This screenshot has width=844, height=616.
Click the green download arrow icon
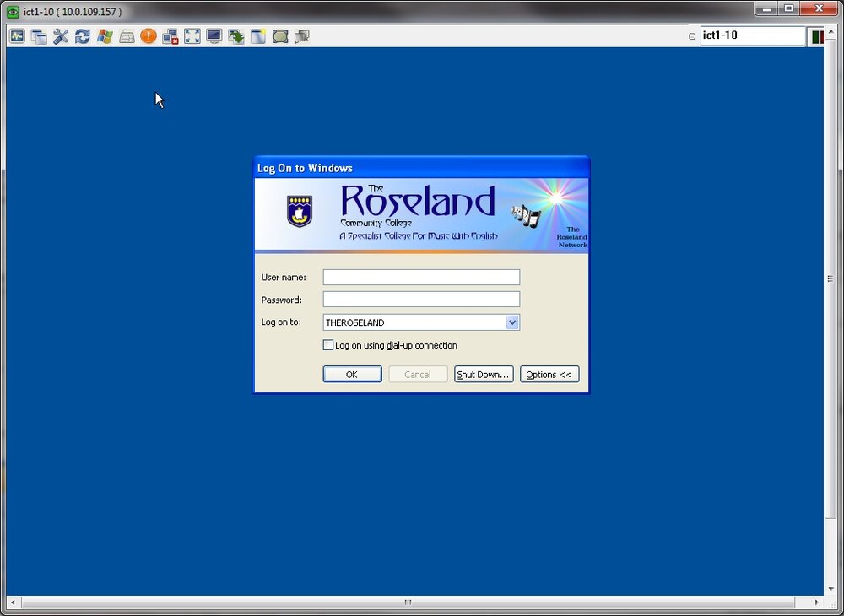coord(235,36)
